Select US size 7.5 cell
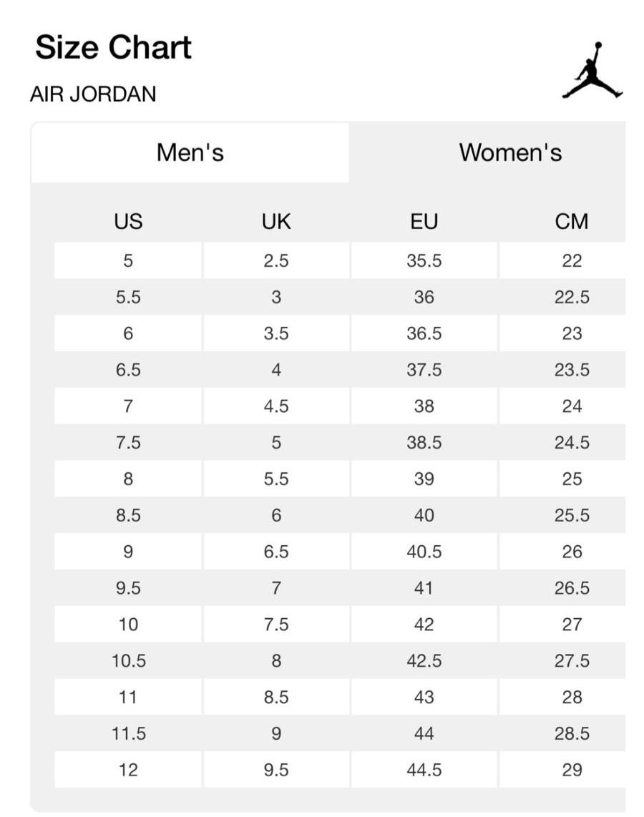644x817 pixels. (128, 443)
